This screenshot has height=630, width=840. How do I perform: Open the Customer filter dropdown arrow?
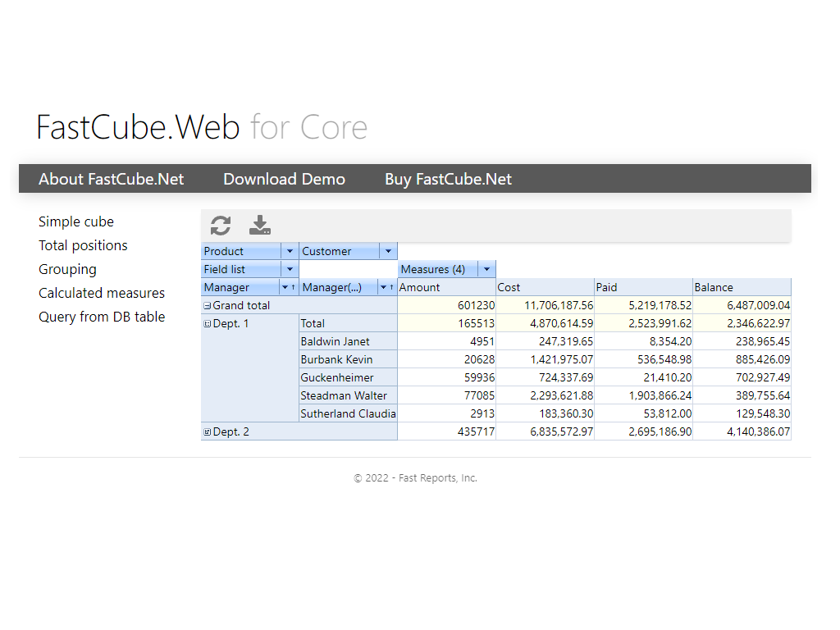coord(388,252)
